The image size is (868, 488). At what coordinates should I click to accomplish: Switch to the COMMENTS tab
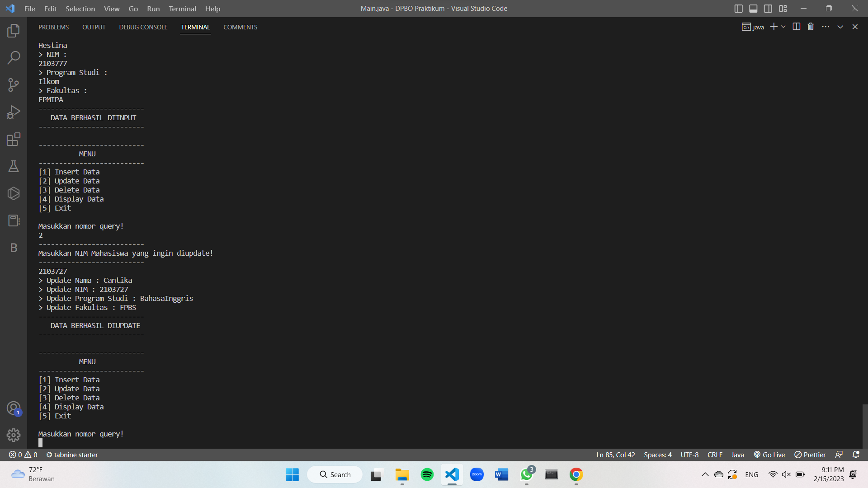point(241,27)
